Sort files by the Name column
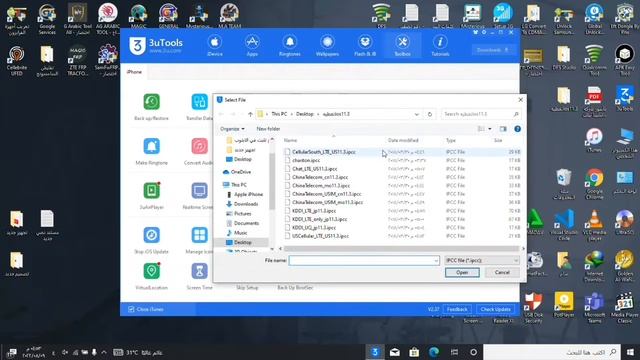This screenshot has height=360, width=640. click(x=291, y=140)
